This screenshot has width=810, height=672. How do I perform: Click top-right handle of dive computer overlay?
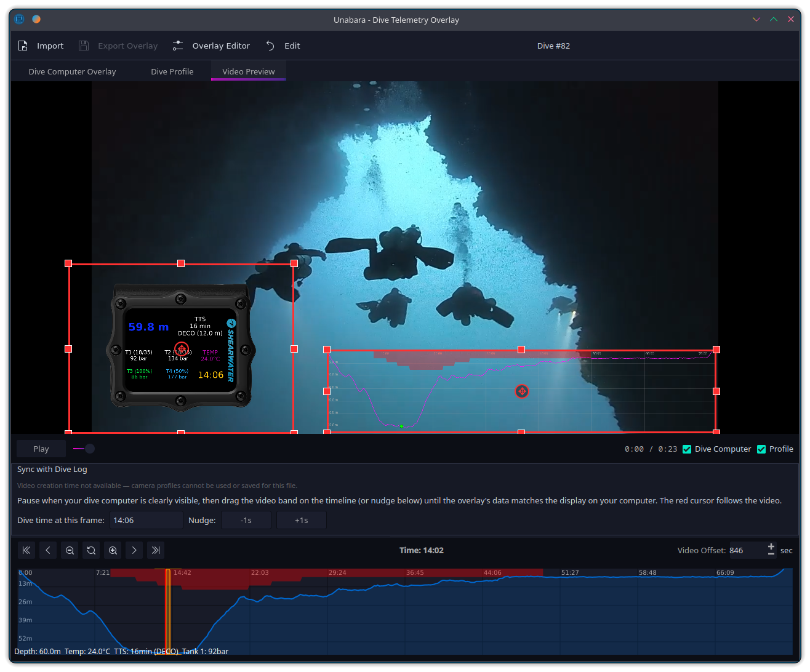pyautogui.click(x=294, y=263)
